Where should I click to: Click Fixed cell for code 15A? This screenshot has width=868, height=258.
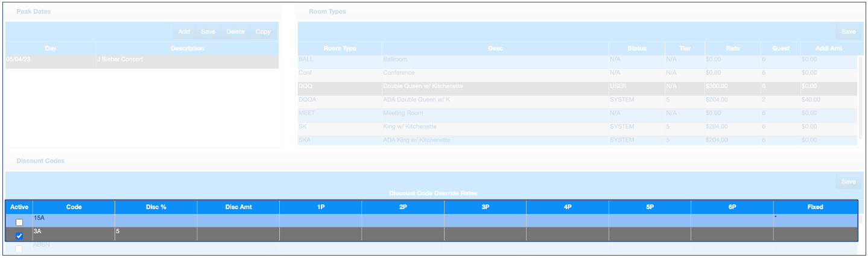(x=815, y=221)
